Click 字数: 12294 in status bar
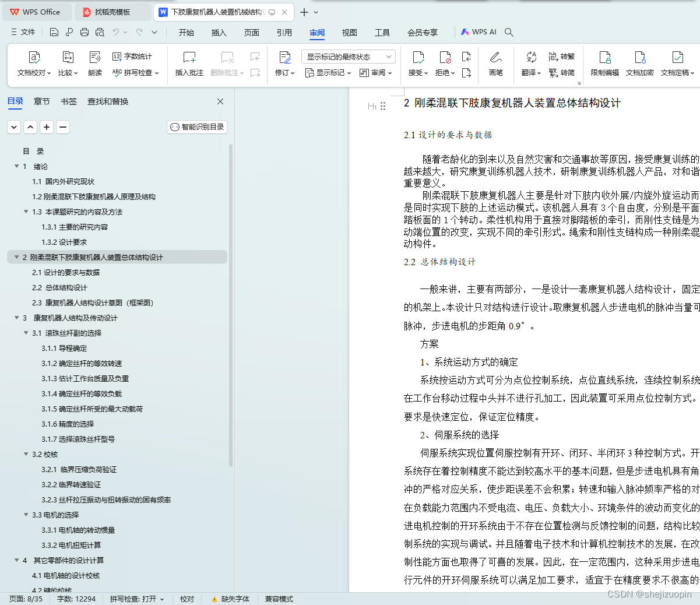 (76, 599)
